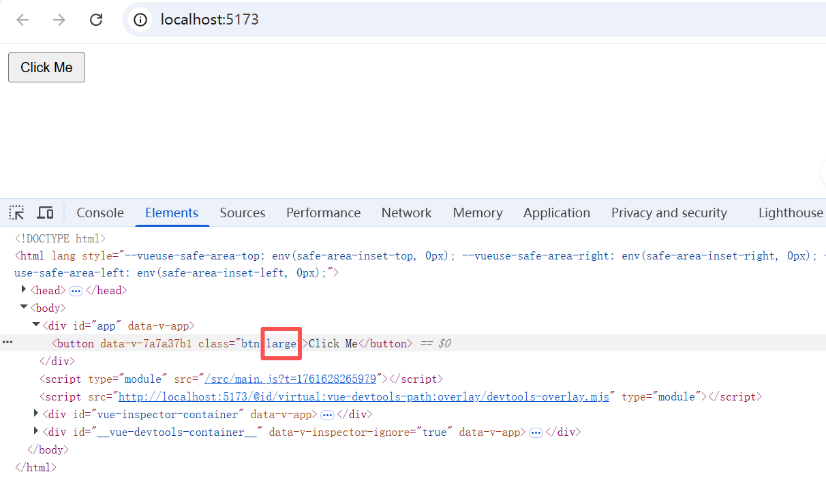This screenshot has width=826, height=504.
Task: Select the button data-v-7a7a37b1 element row
Action: click(413, 343)
